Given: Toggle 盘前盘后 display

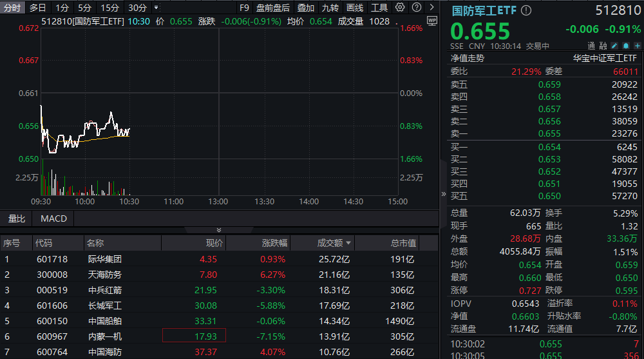Looking at the screenshot, I should [x=272, y=7].
